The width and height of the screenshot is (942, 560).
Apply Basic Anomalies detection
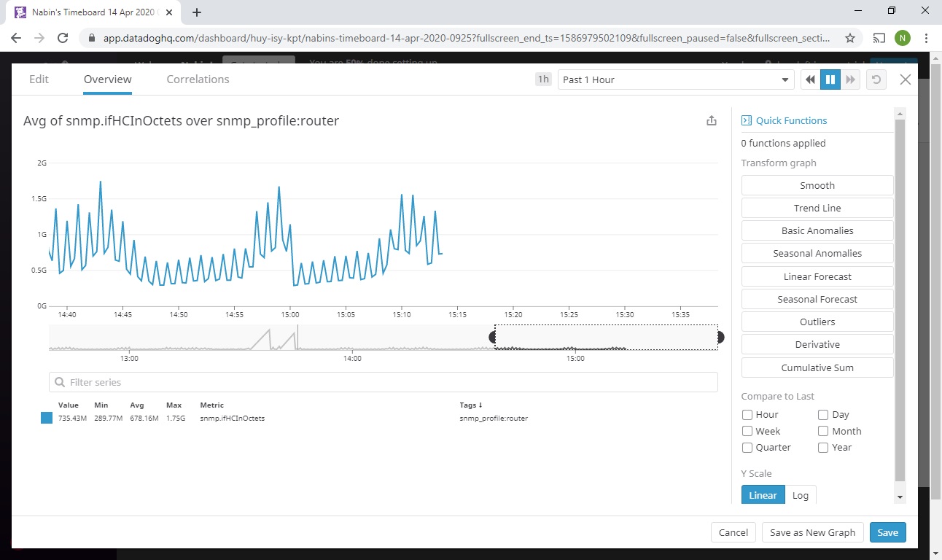pyautogui.click(x=817, y=230)
